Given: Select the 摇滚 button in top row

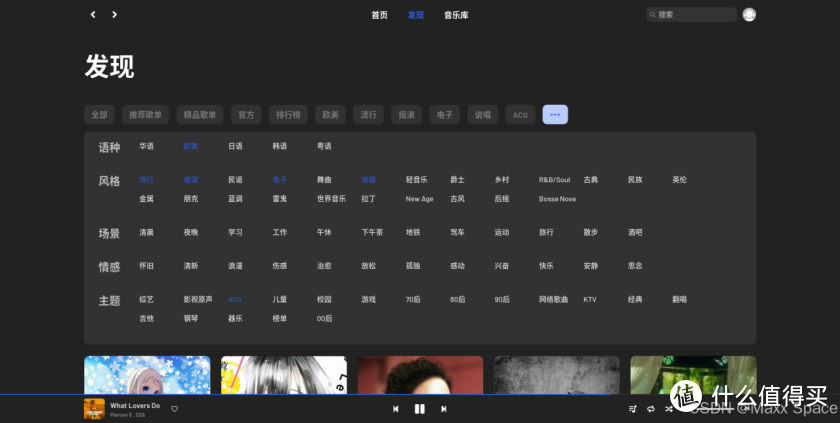Looking at the screenshot, I should point(406,115).
